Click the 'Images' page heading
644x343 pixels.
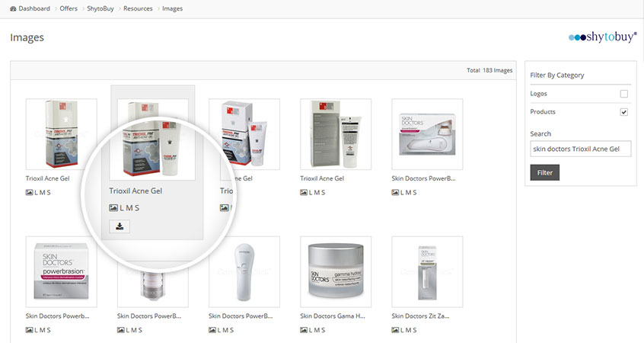pyautogui.click(x=27, y=37)
